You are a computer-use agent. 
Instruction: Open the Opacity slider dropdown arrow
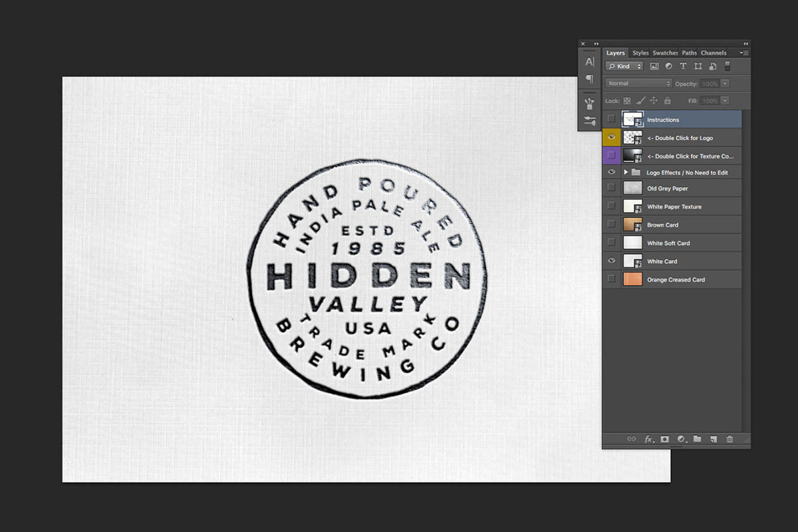[725, 83]
